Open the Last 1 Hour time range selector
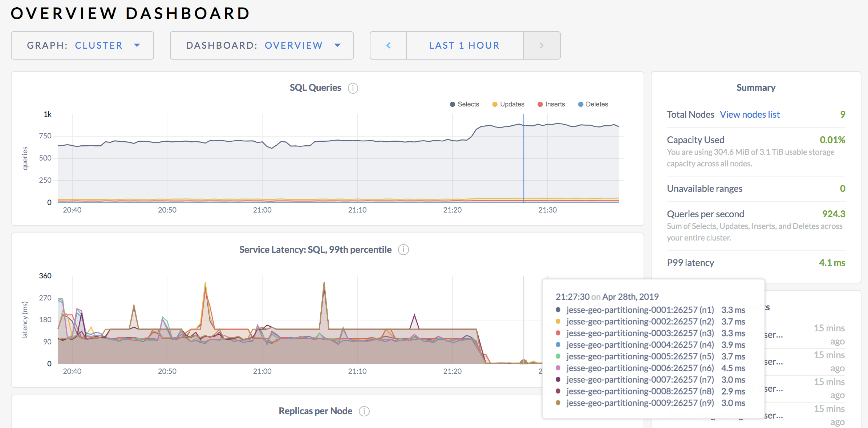The image size is (868, 428). (x=464, y=45)
